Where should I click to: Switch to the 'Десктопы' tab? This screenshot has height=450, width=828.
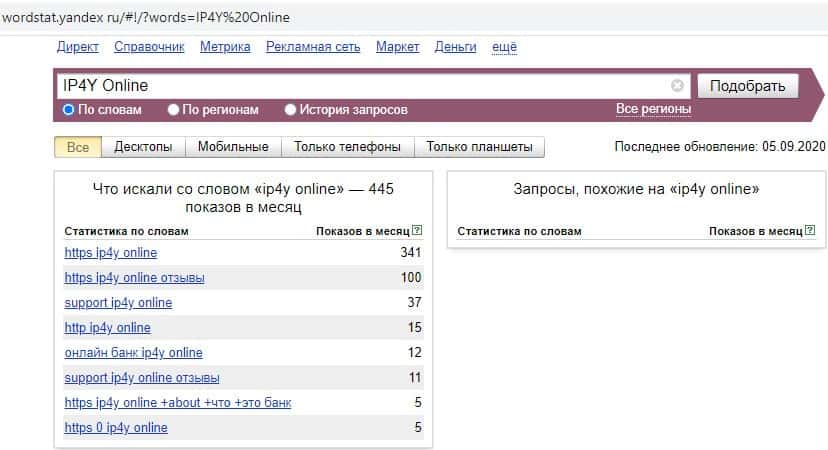143,147
